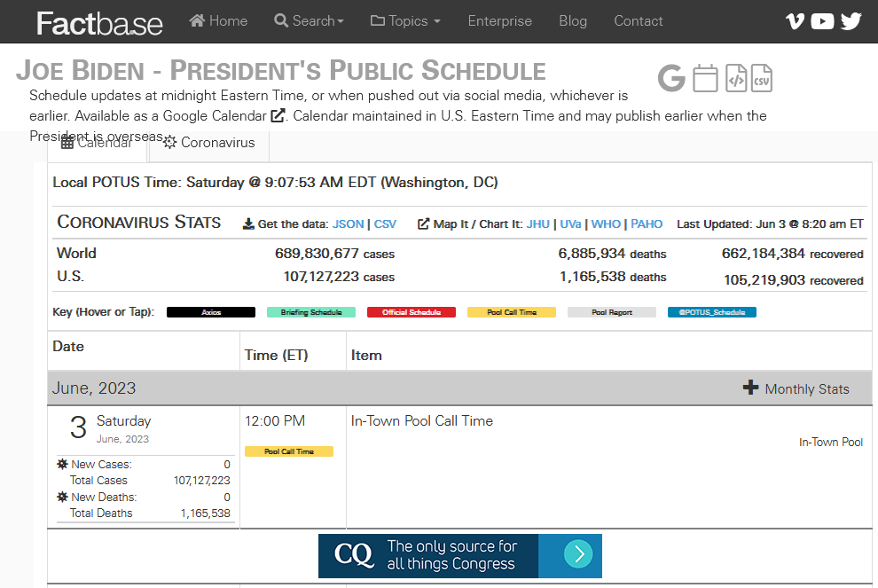The width and height of the screenshot is (878, 588).
Task: Click the U.S. recovered figure 105,219,903
Action: (764, 280)
